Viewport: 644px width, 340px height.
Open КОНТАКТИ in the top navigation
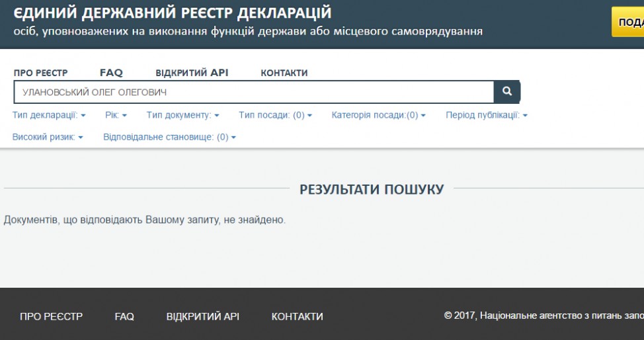[284, 73]
